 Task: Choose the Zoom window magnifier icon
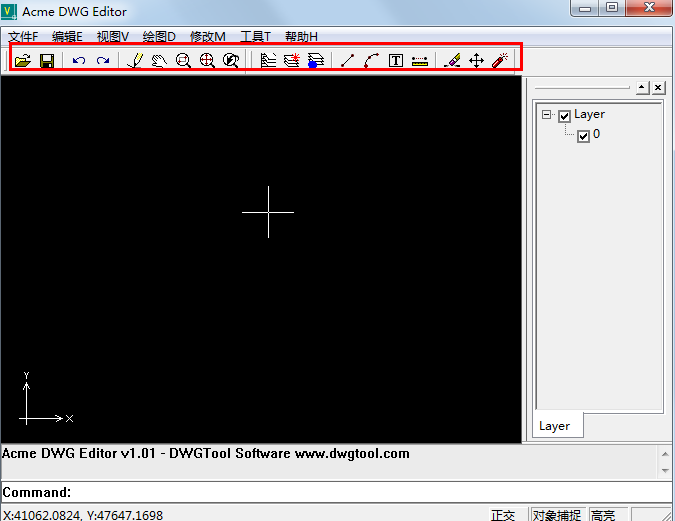(x=183, y=60)
